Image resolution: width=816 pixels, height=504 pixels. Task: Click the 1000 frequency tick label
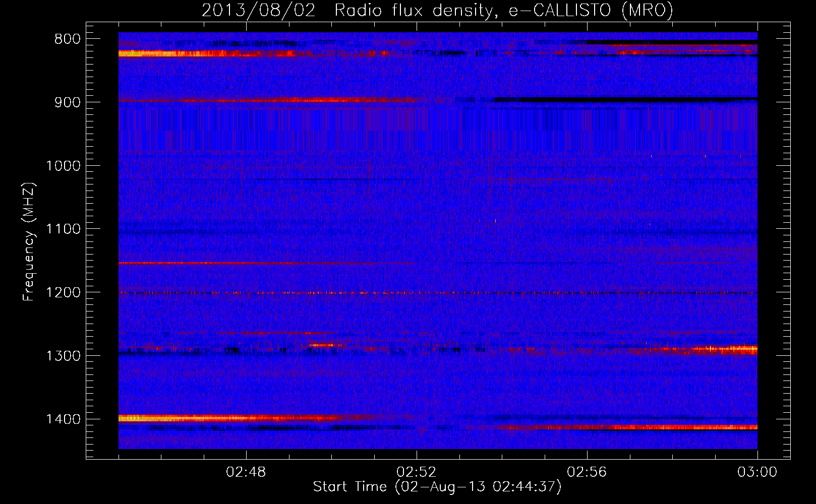tap(63, 166)
